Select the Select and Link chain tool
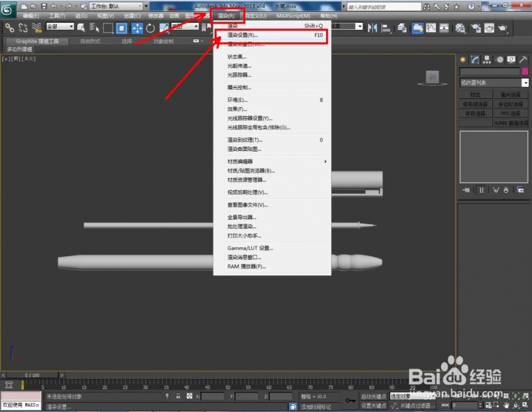This screenshot has width=532, height=412. click(9, 27)
